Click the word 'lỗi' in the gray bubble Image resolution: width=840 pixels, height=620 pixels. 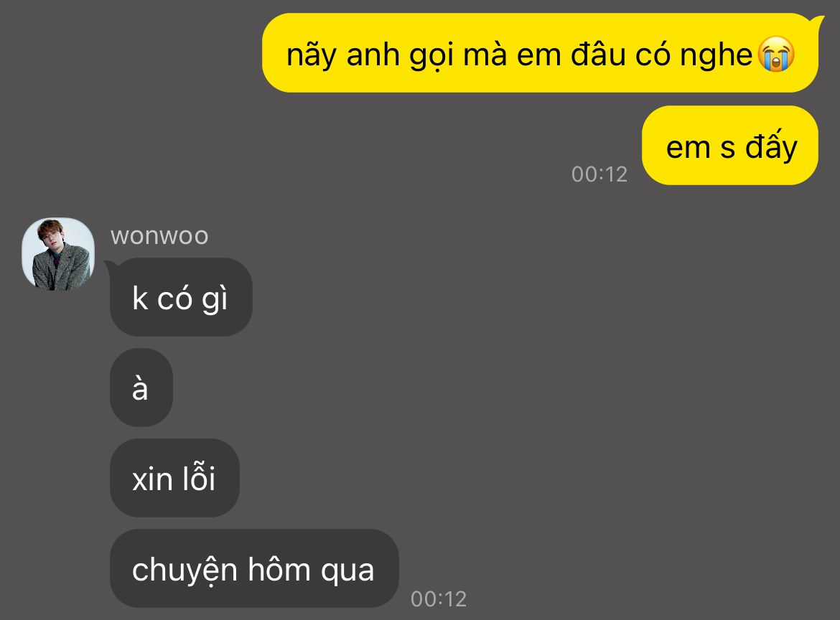[199, 476]
